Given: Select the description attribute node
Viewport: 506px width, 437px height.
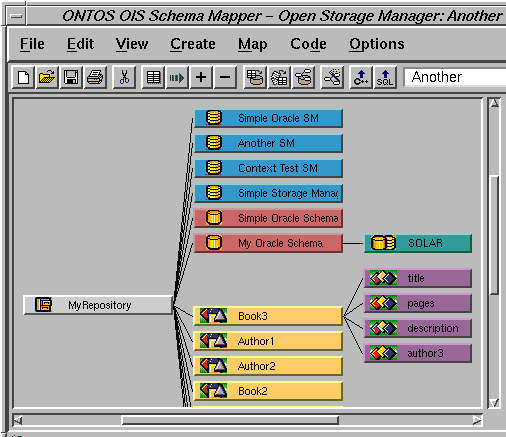Looking at the screenshot, I should click(x=418, y=328).
